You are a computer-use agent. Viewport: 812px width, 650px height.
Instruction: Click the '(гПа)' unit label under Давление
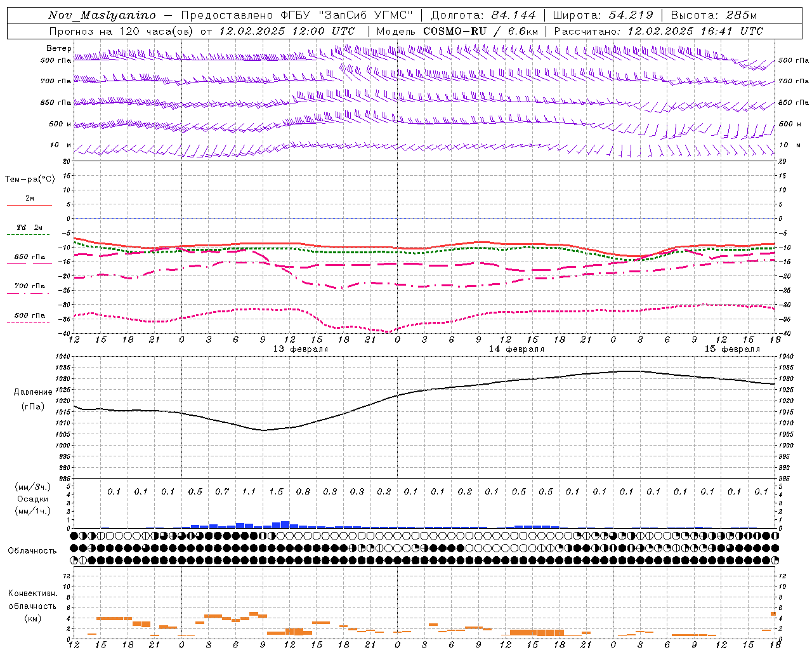tap(33, 406)
